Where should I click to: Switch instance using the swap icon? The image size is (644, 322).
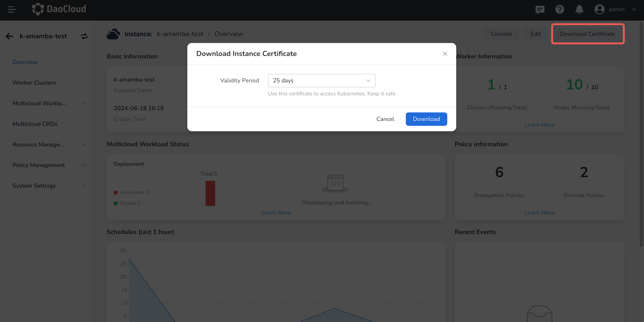click(x=84, y=36)
